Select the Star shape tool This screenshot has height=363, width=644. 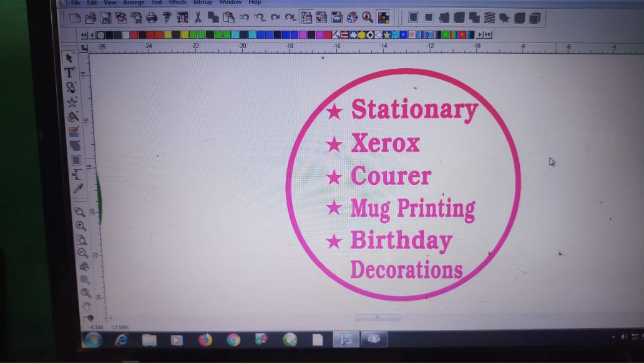pos(72,102)
